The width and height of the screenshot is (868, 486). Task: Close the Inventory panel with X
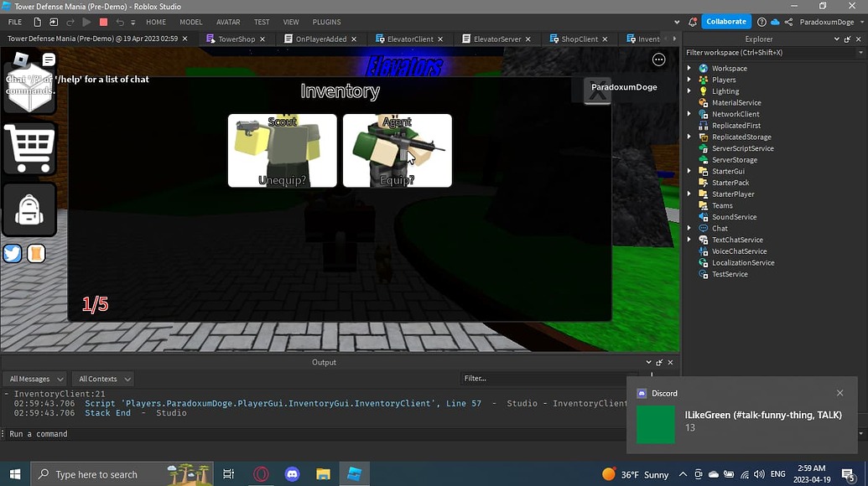(x=597, y=91)
